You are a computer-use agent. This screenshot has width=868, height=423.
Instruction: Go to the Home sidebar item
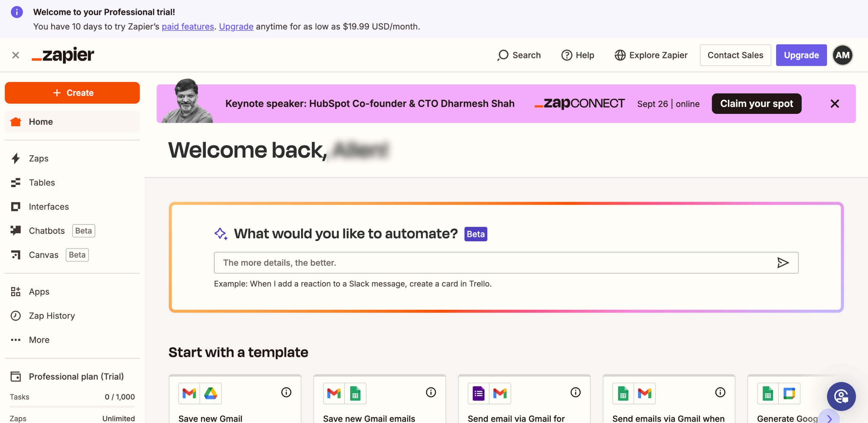[x=41, y=122]
